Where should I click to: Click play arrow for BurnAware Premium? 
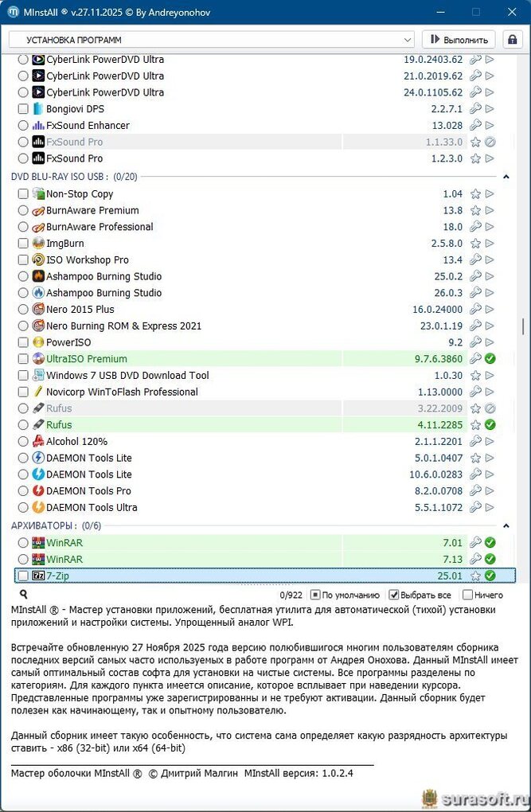click(x=490, y=210)
